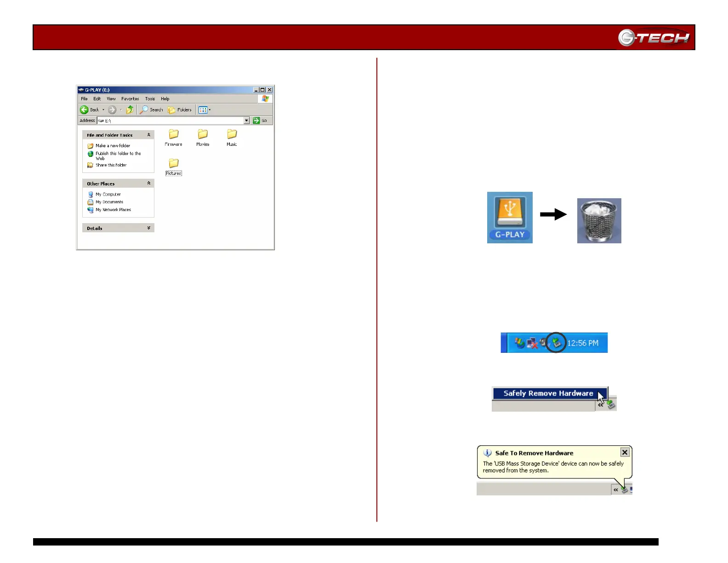This screenshot has width=728, height=563.
Task: Open the Back history dropdown arrow
Action: click(x=103, y=110)
